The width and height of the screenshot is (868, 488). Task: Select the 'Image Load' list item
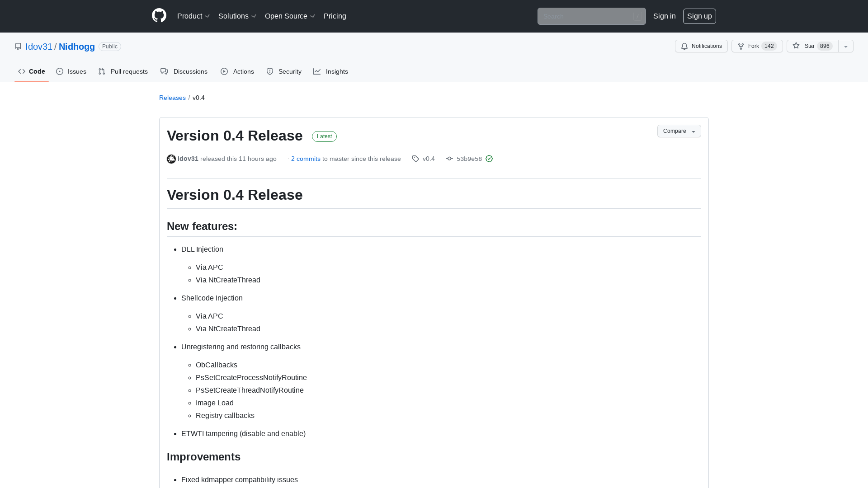215,403
